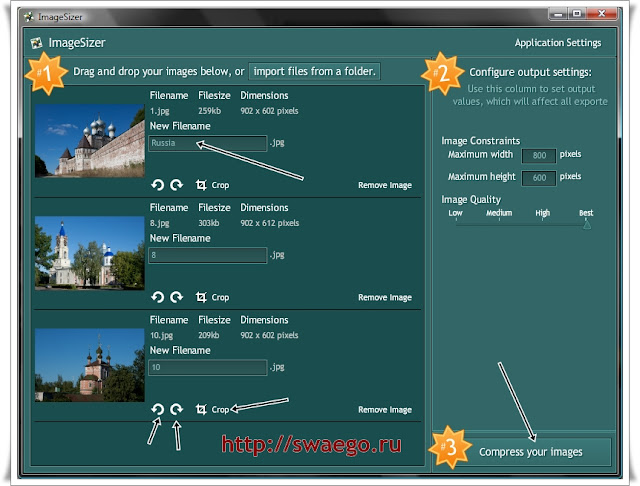Viewport: 640px width, 486px height.
Task: Import files from a folder
Action: 314,71
